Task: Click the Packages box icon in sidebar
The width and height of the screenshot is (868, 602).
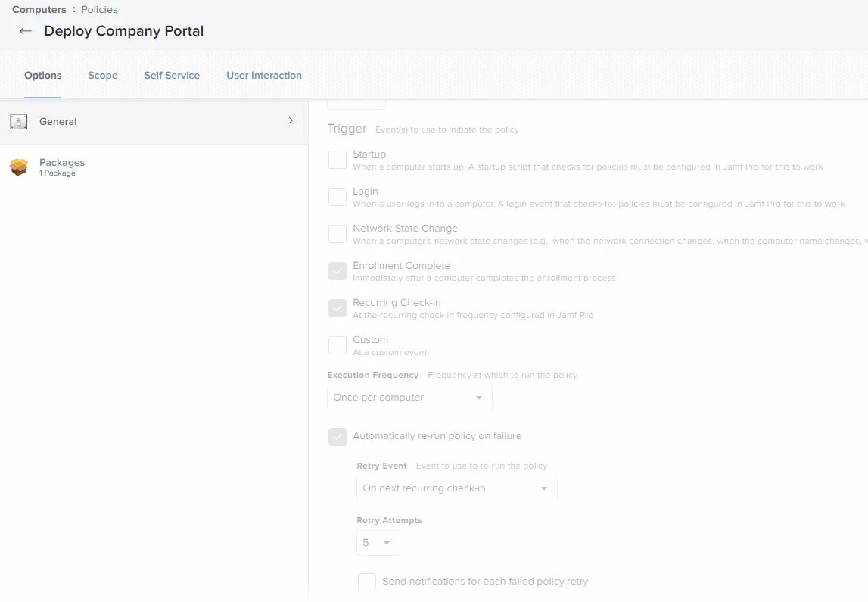Action: tap(19, 167)
